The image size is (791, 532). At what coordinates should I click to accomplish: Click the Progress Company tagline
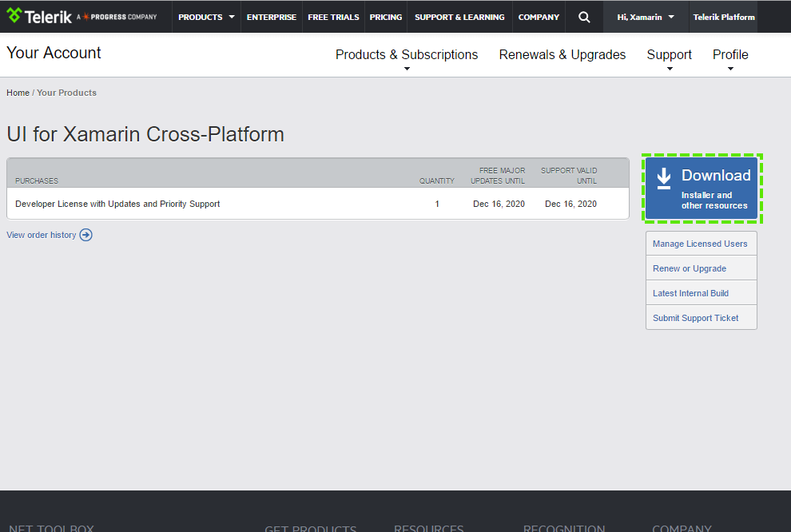click(117, 17)
